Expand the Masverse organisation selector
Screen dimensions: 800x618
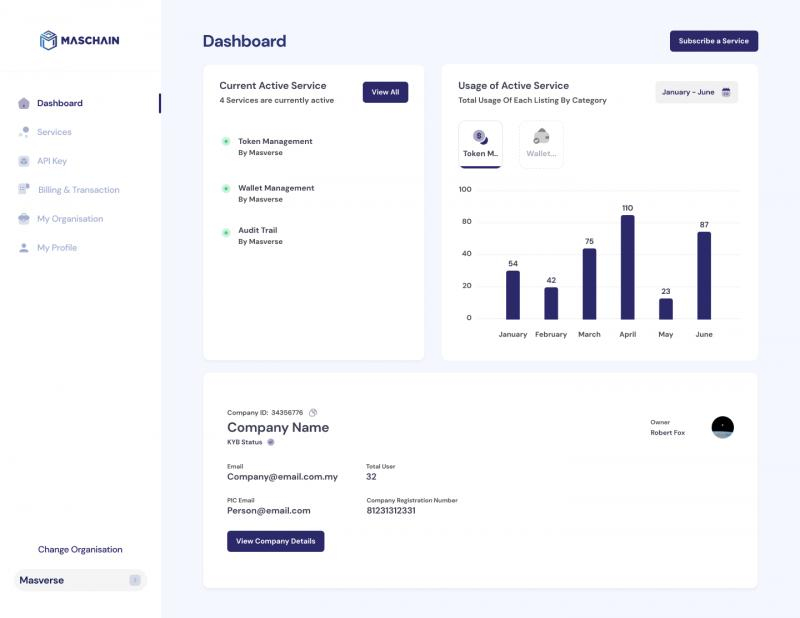click(134, 580)
